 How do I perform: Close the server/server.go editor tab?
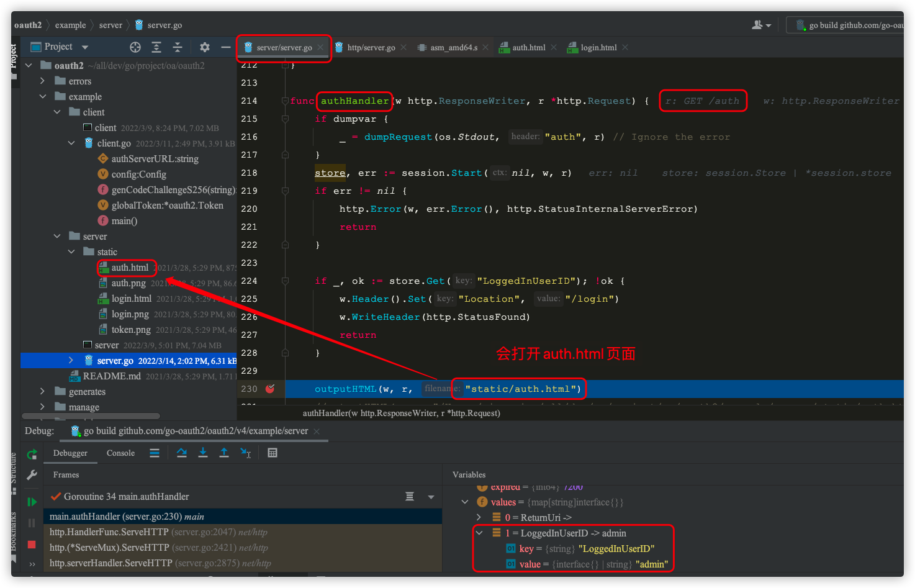tap(320, 47)
